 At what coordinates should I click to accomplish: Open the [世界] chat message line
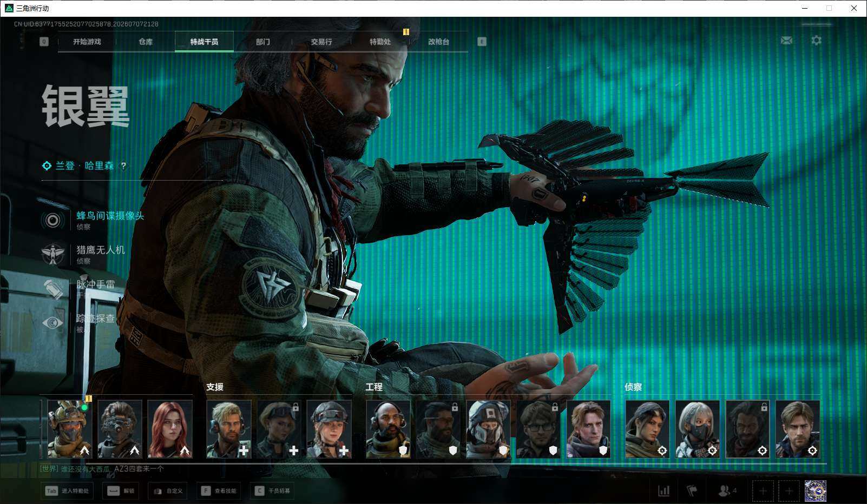pos(102,469)
